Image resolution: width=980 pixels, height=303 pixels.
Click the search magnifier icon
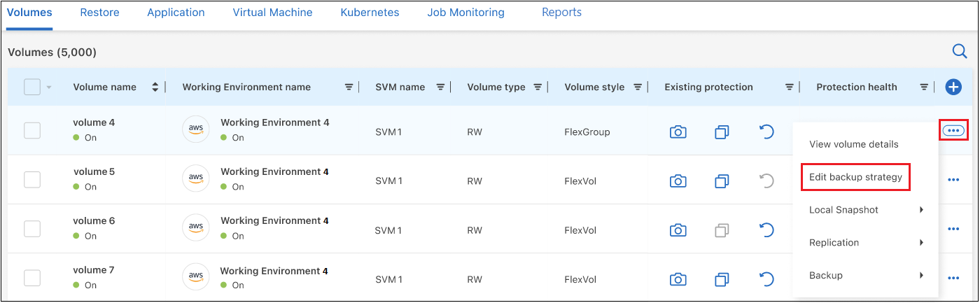pos(959,51)
